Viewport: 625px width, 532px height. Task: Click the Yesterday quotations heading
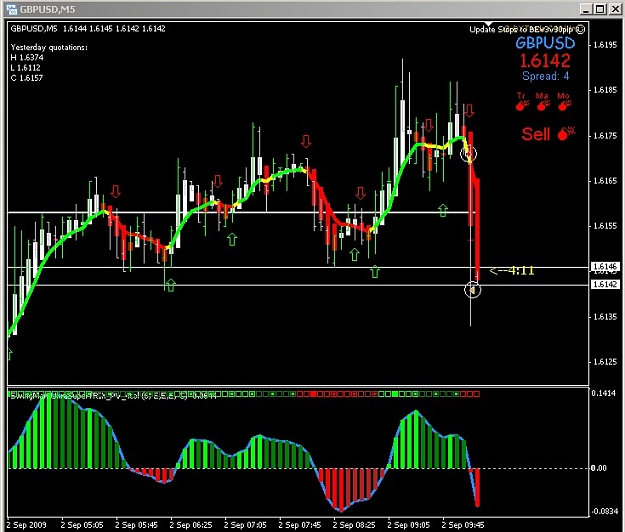pyautogui.click(x=49, y=47)
